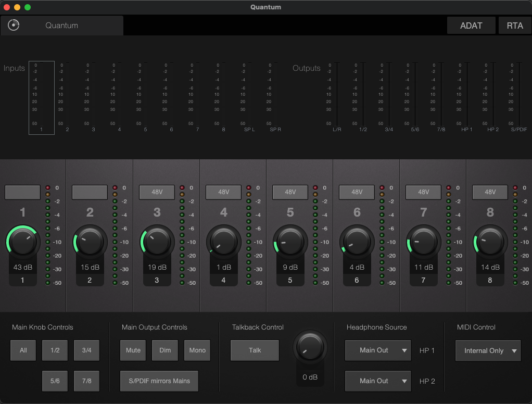Select the Quantum device tab

coord(62,26)
